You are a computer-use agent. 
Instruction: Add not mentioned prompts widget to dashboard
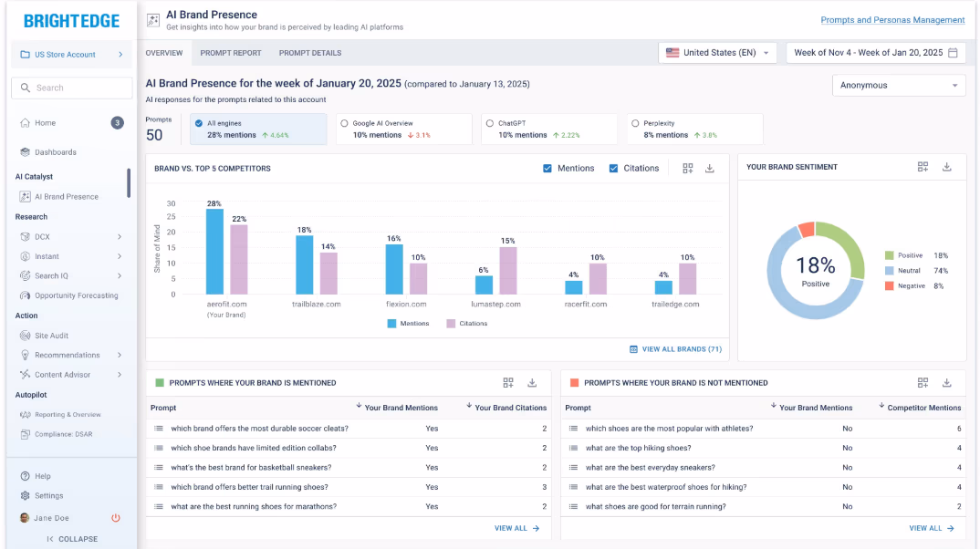(923, 383)
